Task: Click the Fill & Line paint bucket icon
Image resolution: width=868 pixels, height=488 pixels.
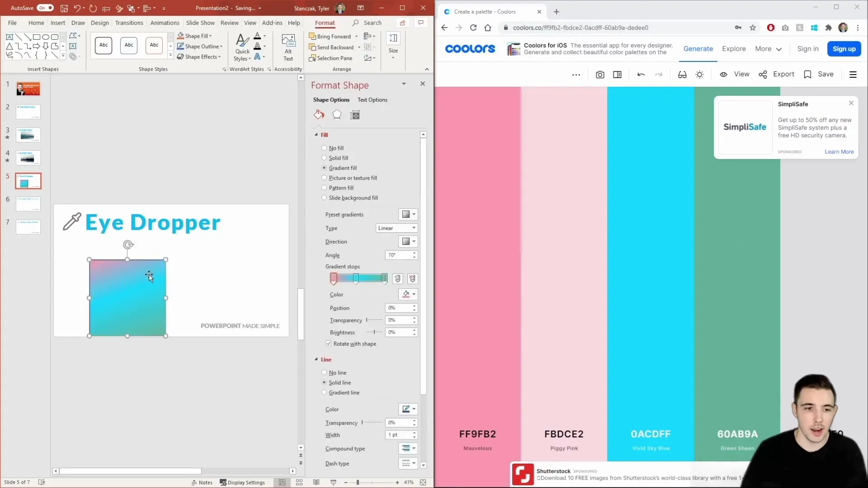Action: pyautogui.click(x=319, y=115)
